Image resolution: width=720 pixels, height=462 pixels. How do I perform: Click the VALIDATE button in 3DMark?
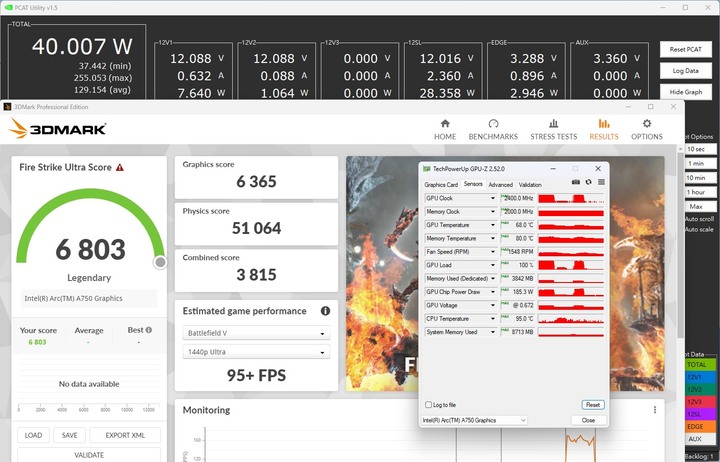click(x=89, y=455)
